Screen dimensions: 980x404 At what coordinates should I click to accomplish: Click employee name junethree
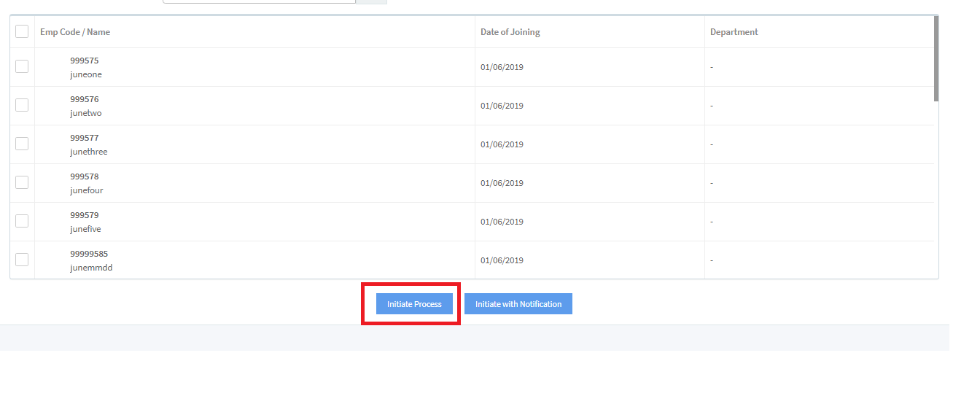[89, 152]
